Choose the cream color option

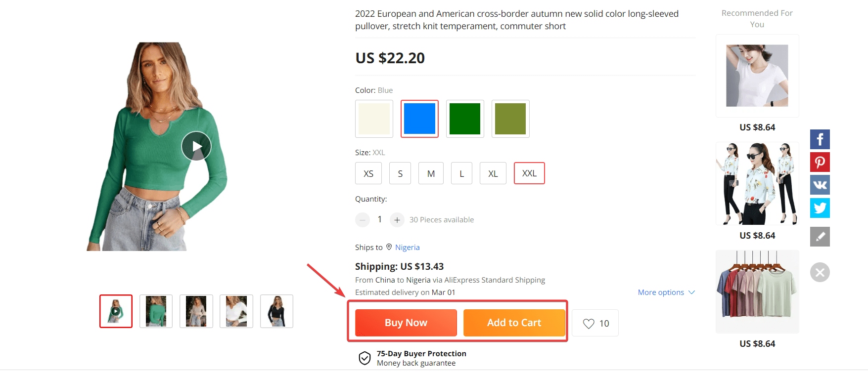tap(374, 119)
